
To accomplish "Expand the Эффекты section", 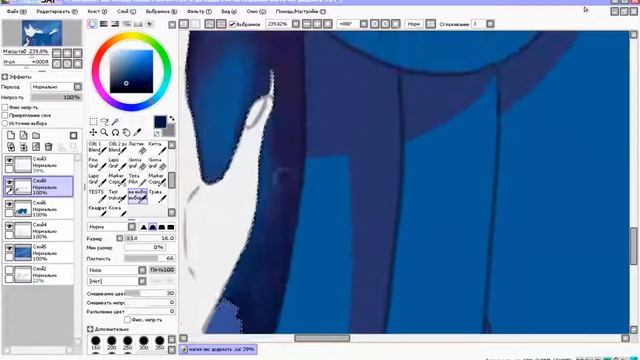I will click(x=5, y=76).
